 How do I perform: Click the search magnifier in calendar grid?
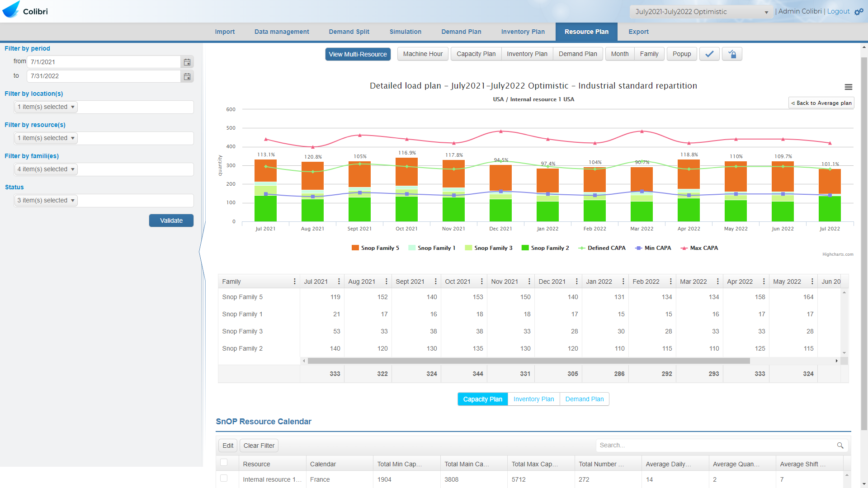coord(840,446)
